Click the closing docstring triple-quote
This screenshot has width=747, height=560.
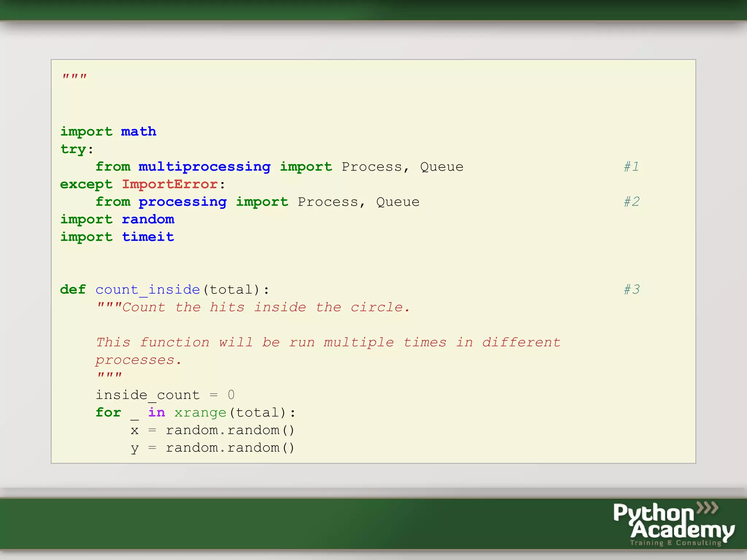pyautogui.click(x=109, y=376)
